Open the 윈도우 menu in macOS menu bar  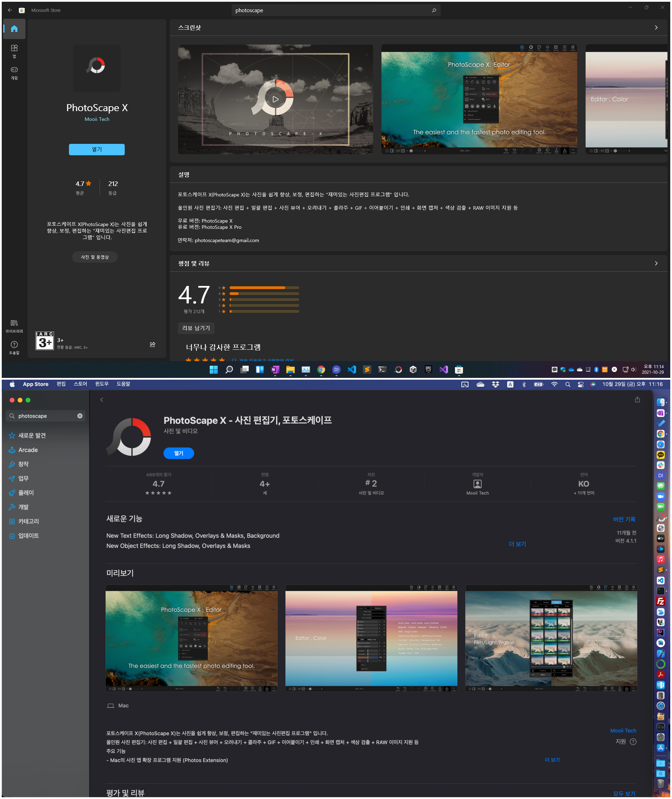pos(102,384)
